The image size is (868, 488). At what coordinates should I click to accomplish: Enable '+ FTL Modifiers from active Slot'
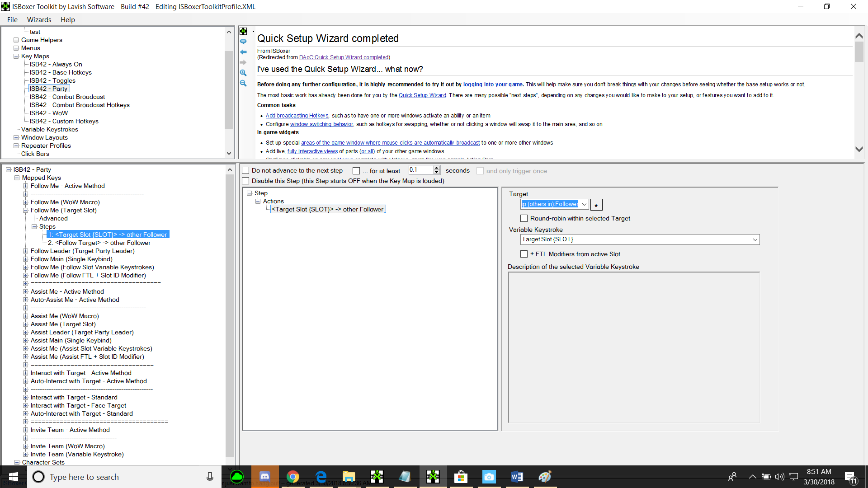tap(524, 254)
